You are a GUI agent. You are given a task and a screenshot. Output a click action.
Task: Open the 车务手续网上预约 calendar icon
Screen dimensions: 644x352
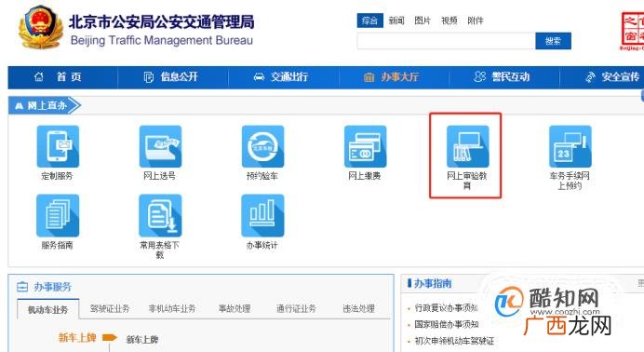(570, 146)
